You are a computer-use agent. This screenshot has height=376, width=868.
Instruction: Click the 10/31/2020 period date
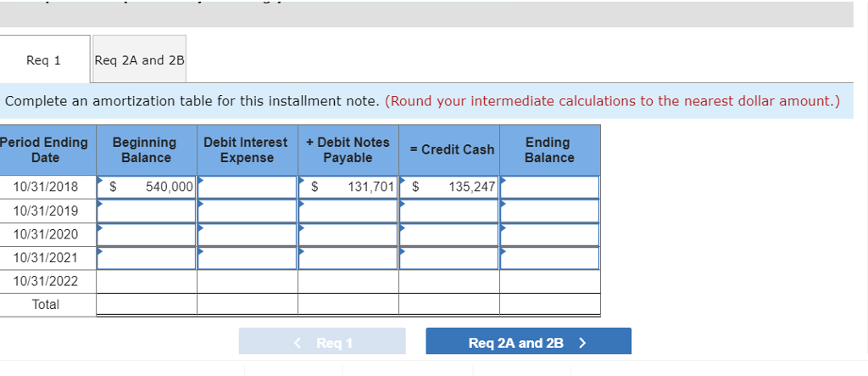[x=46, y=234]
